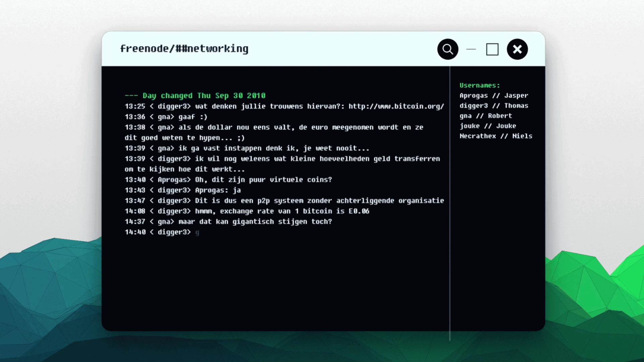This screenshot has height=362, width=644.
Task: Open the bitcoin.org link in chat
Action: (x=396, y=106)
